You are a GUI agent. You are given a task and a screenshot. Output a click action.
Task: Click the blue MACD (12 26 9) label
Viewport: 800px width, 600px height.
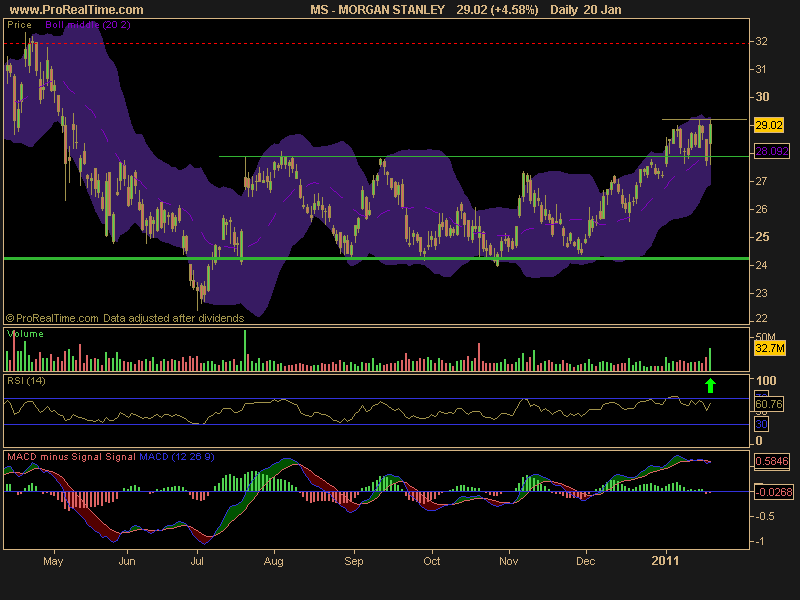click(x=177, y=457)
